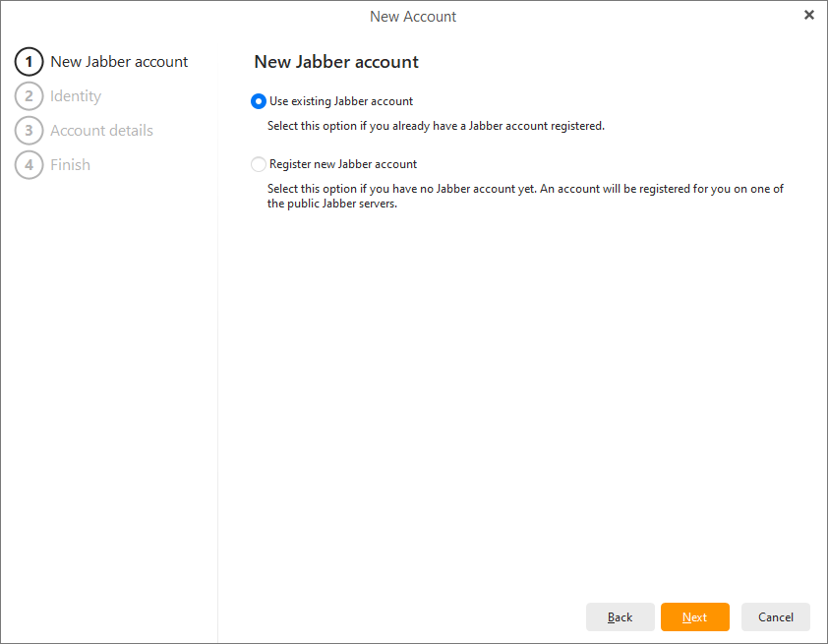Select the Finish step label

pyautogui.click(x=70, y=165)
